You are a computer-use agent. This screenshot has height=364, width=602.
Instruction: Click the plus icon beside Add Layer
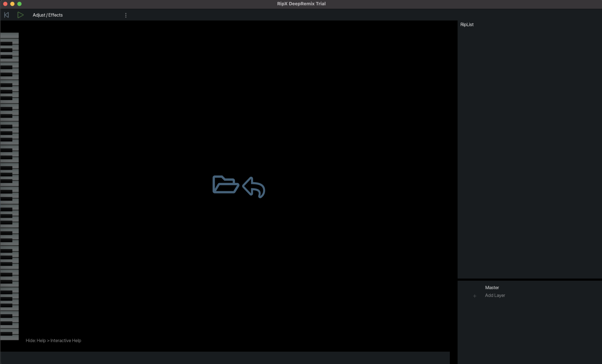pyautogui.click(x=474, y=296)
